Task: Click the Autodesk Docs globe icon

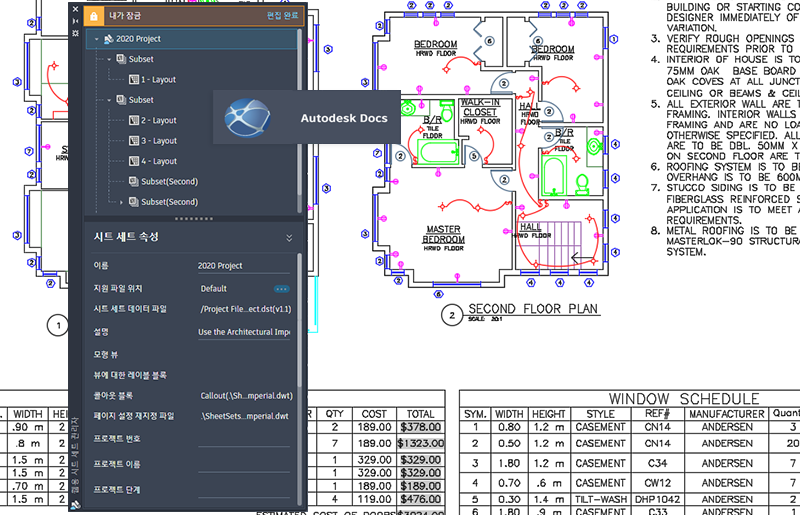Action: point(247,118)
